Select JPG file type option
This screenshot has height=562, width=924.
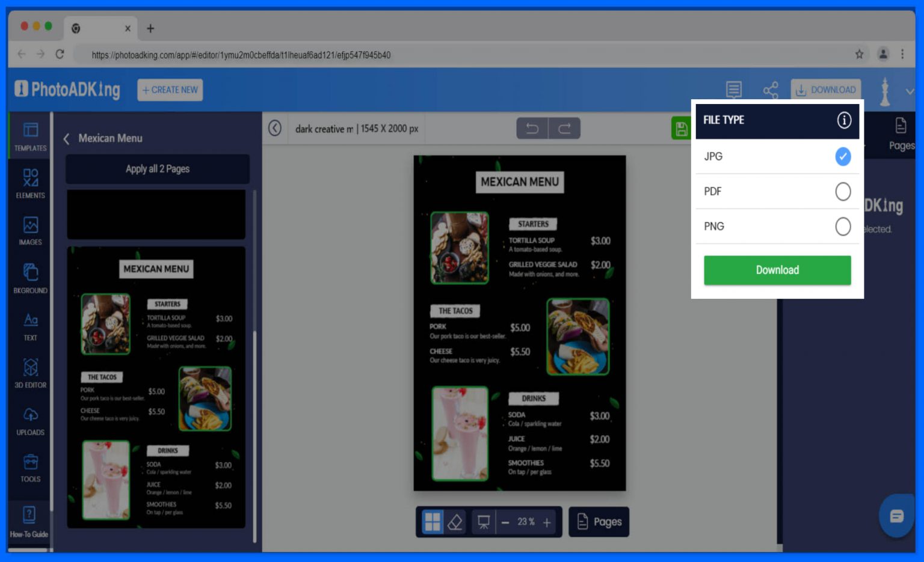point(843,156)
